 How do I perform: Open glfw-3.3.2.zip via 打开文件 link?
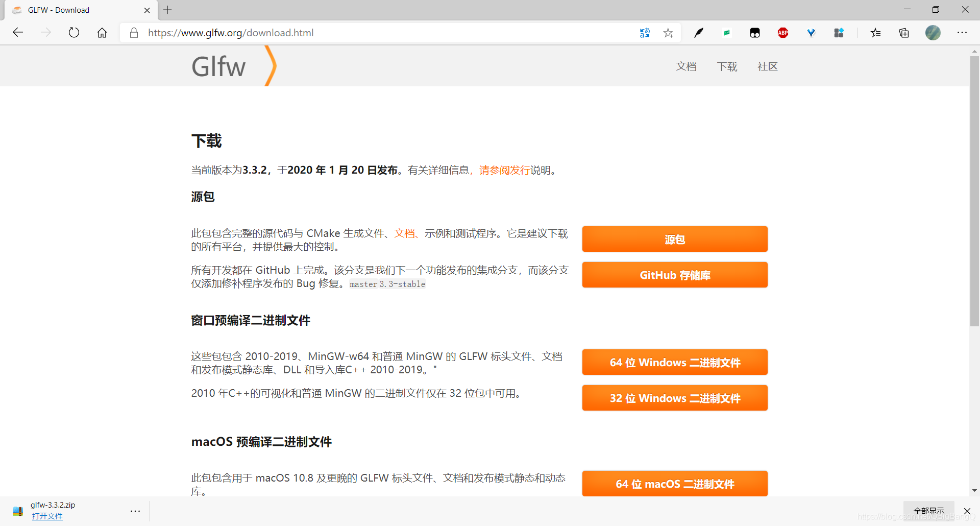click(x=47, y=516)
